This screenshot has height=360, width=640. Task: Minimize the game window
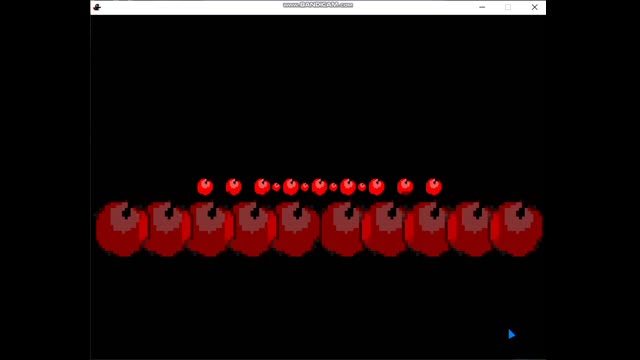click(x=482, y=7)
